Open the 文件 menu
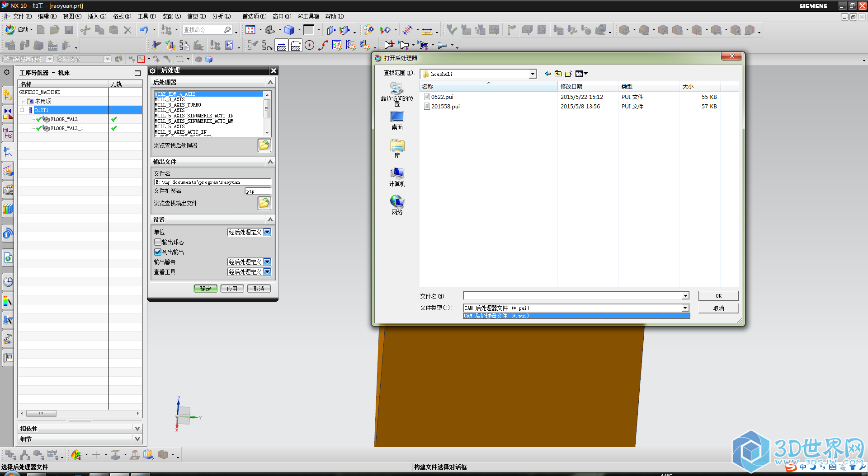The image size is (868, 476). 22,16
